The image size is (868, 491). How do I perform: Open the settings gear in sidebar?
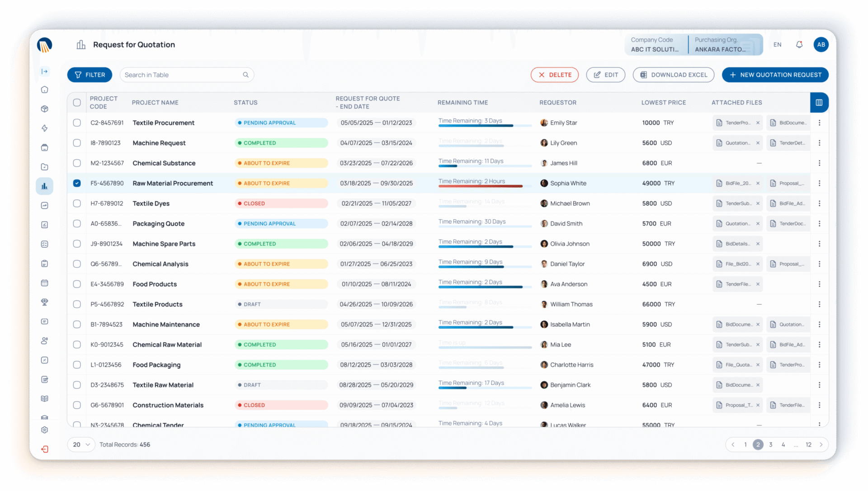click(44, 430)
